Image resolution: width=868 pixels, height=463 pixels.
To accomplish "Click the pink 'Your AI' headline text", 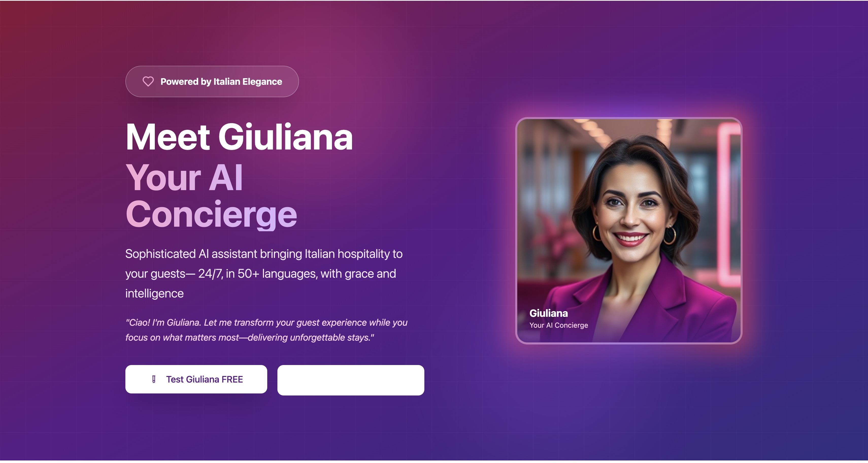I will pyautogui.click(x=184, y=177).
